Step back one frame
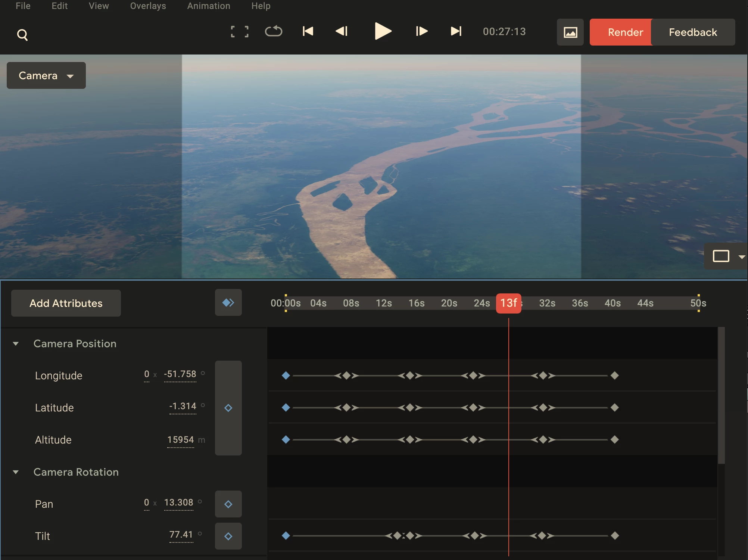Screen dimensions: 748x560 [342, 31]
